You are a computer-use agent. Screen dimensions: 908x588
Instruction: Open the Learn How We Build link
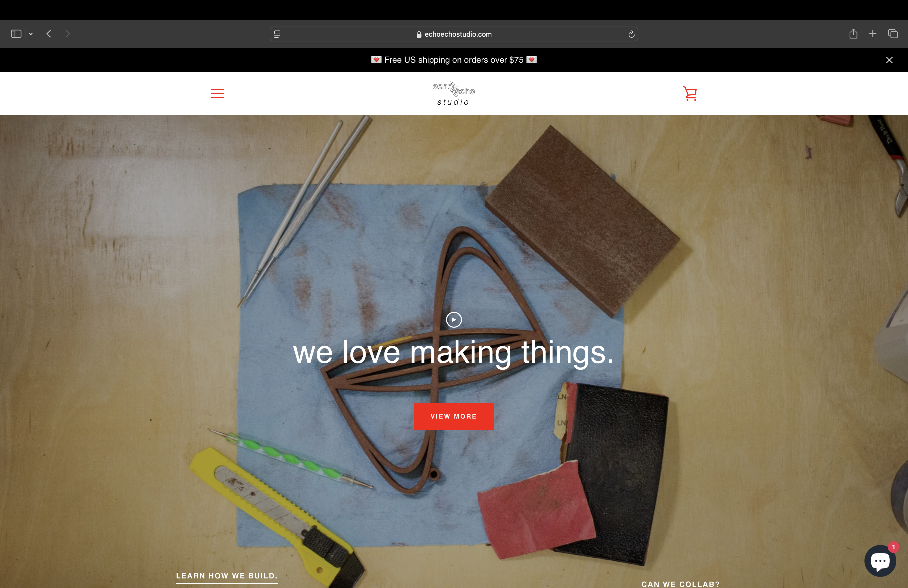point(227,576)
